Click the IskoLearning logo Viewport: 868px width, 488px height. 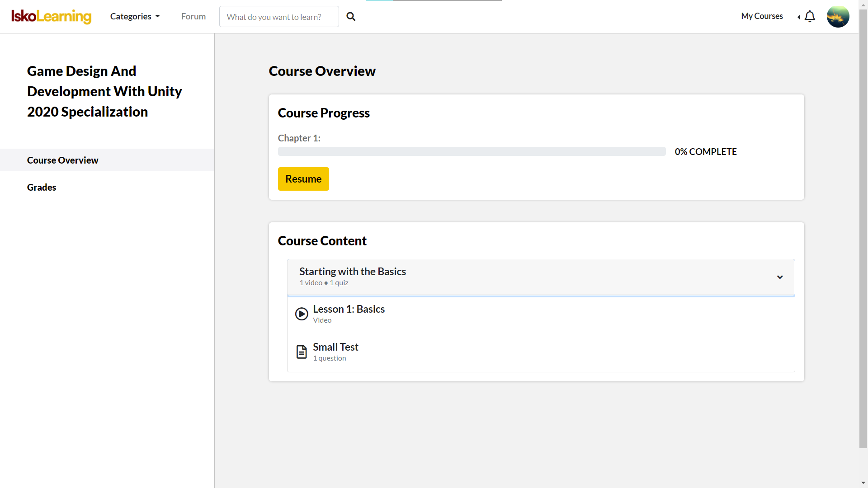coord(51,17)
